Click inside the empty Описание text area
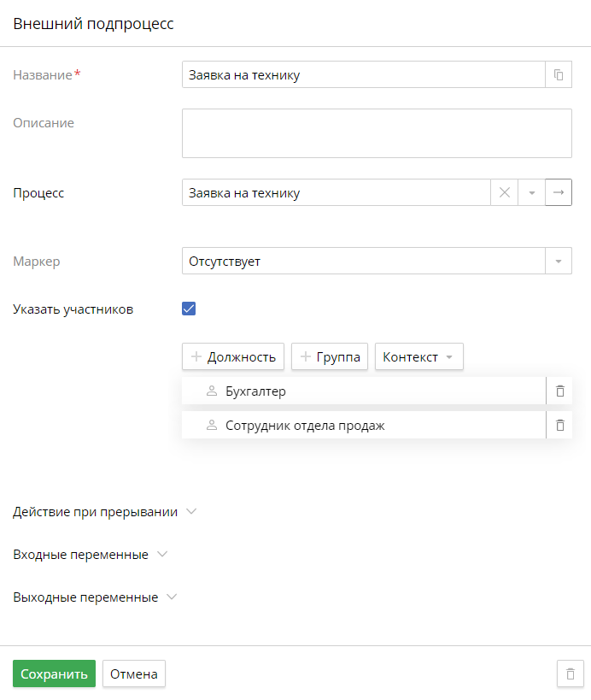 pos(376,132)
